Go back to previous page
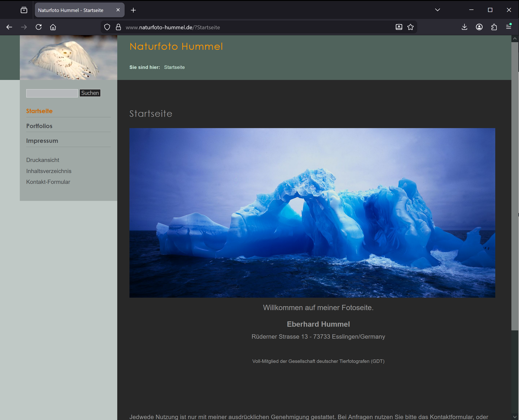The width and height of the screenshot is (519, 420). click(9, 27)
